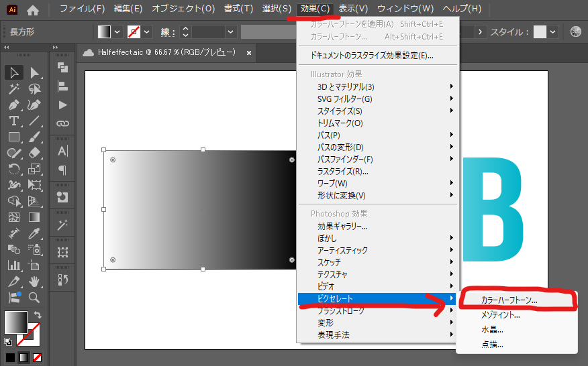Viewport: 588px width, 366px height.
Task: Select the Type tool
Action: tap(14, 121)
